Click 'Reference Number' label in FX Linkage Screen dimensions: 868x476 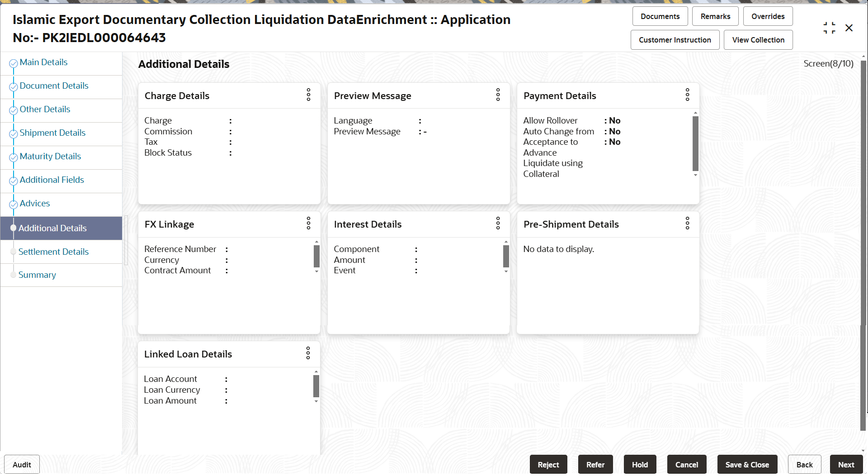180,249
